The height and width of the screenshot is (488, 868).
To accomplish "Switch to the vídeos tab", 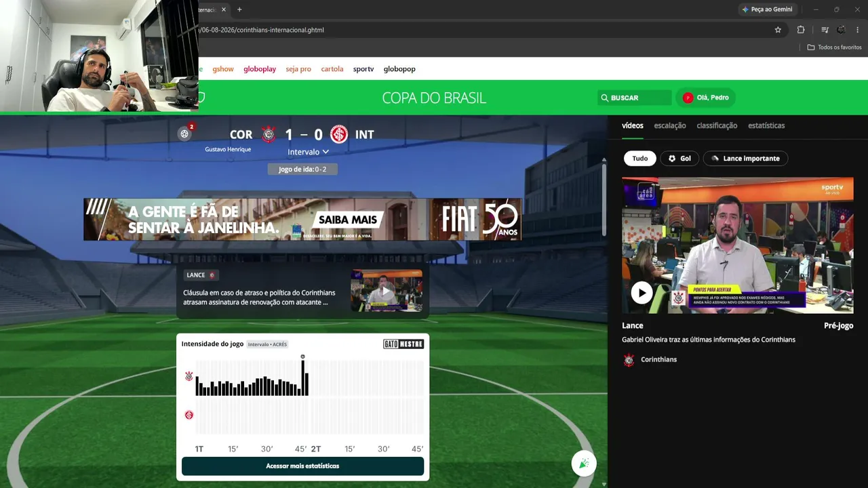I will point(633,125).
